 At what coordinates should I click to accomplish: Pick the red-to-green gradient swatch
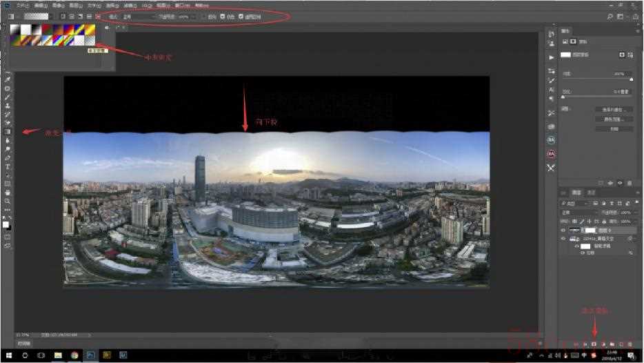point(46,30)
